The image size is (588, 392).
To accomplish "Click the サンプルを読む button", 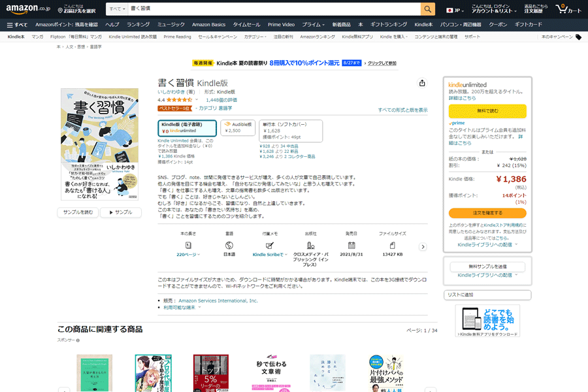I will pyautogui.click(x=79, y=212).
